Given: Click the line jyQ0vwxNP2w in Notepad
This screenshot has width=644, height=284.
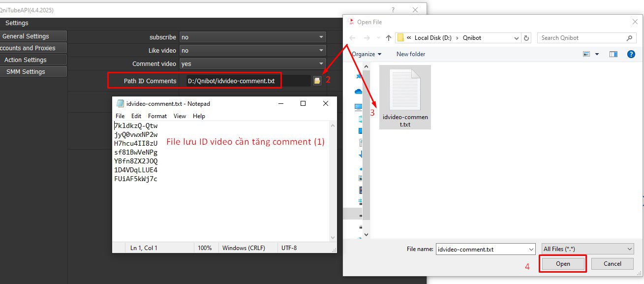Looking at the screenshot, I should (x=136, y=134).
